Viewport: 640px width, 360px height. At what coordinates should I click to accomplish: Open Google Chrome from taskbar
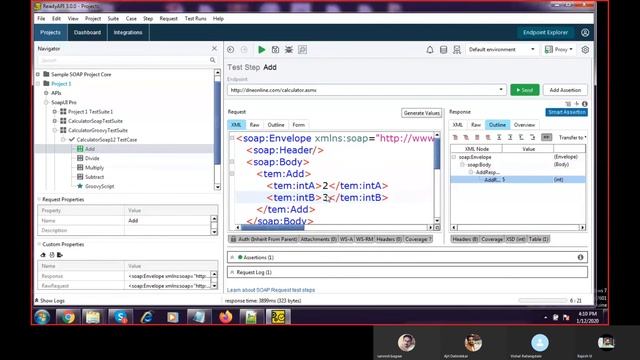click(69, 317)
